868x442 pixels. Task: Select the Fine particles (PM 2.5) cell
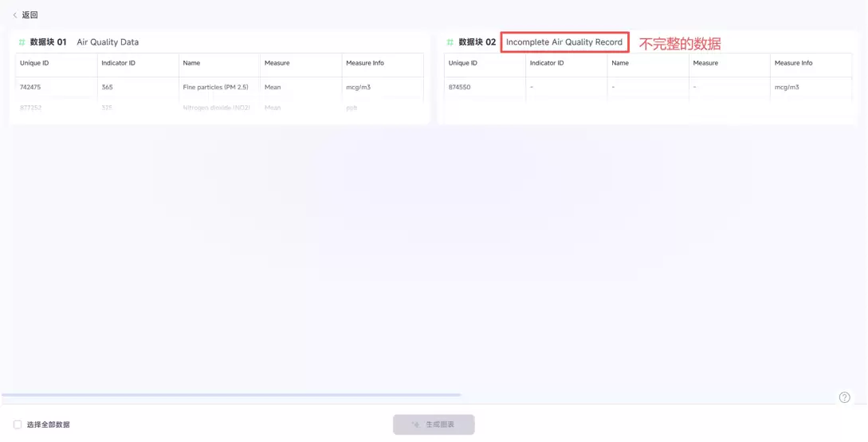coord(215,87)
